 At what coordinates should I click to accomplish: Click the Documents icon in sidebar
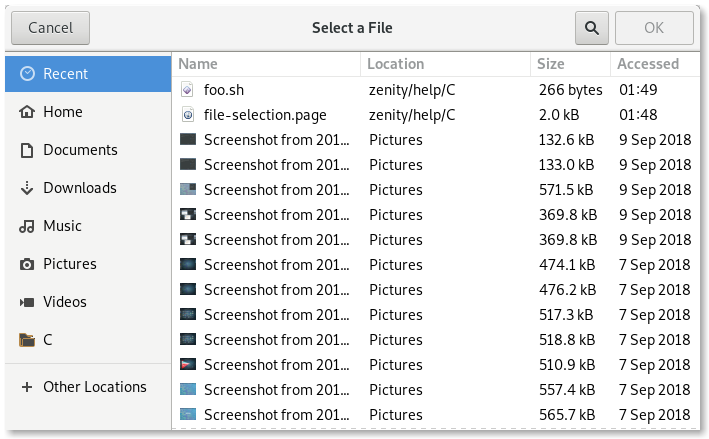27,150
